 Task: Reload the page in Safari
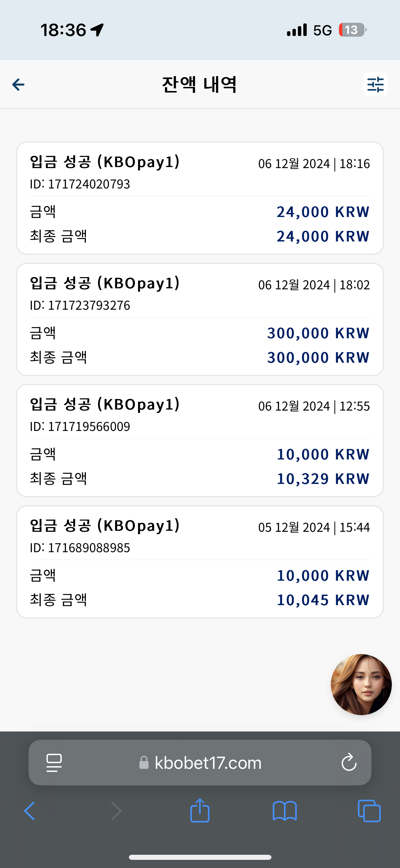point(349,763)
